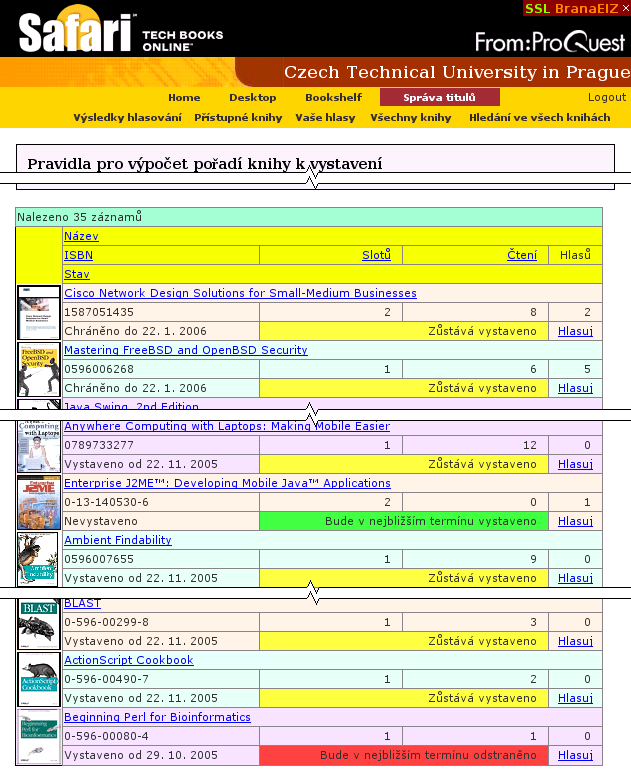Open the ActionScript Cookbook title

tap(129, 660)
